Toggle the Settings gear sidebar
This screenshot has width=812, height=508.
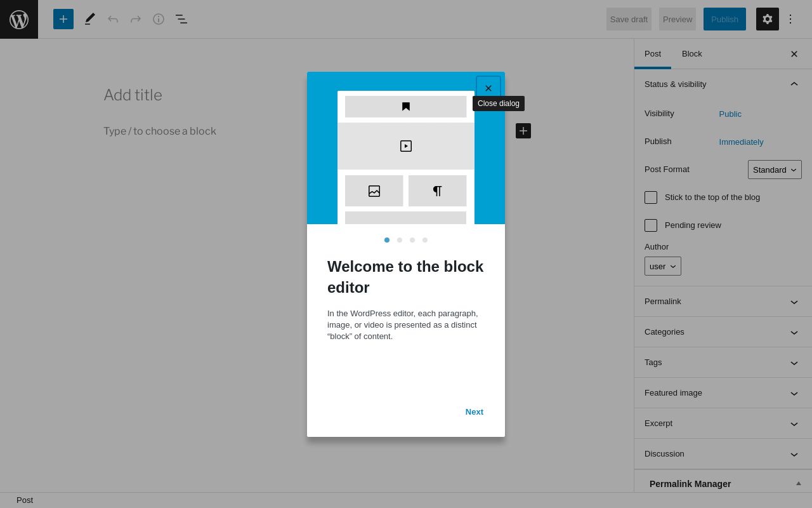coord(768,19)
